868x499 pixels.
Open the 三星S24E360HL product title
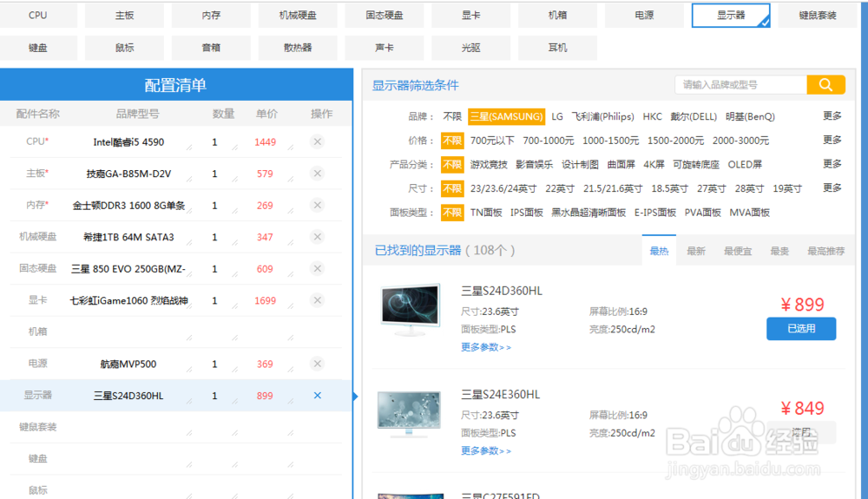501,395
